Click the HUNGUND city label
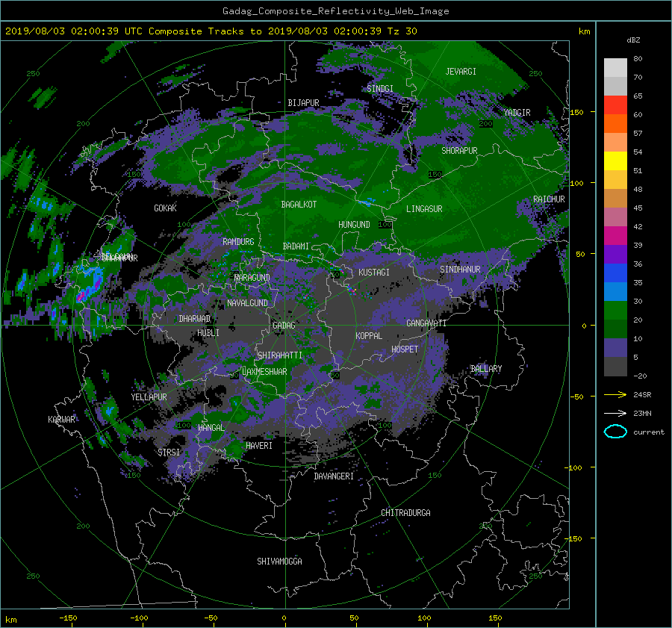The height and width of the screenshot is (628, 672). point(354,225)
